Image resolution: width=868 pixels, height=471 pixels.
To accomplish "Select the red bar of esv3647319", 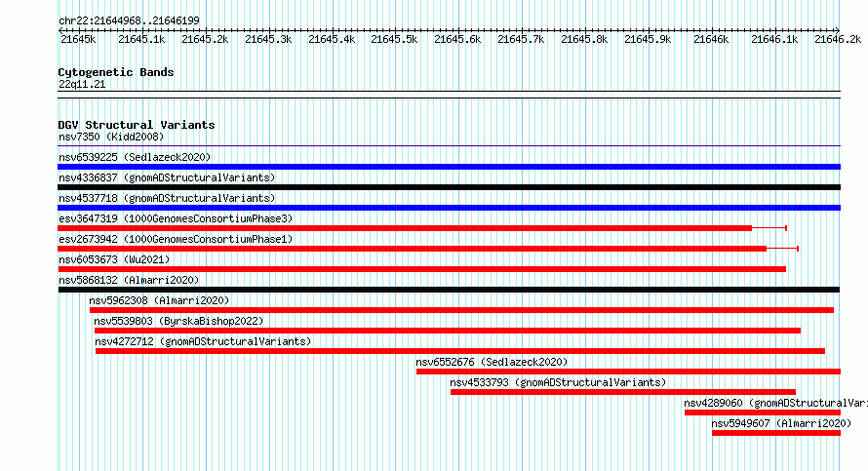I will pyautogui.click(x=405, y=228).
